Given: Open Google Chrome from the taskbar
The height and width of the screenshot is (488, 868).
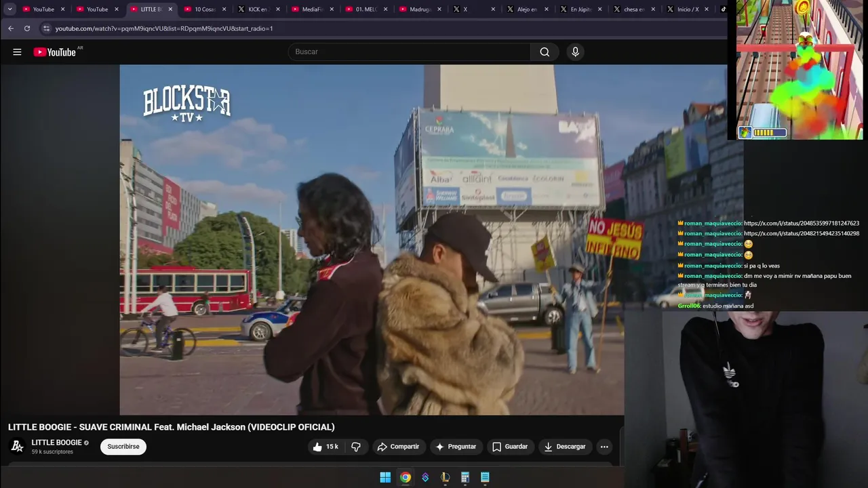Looking at the screenshot, I should [405, 477].
